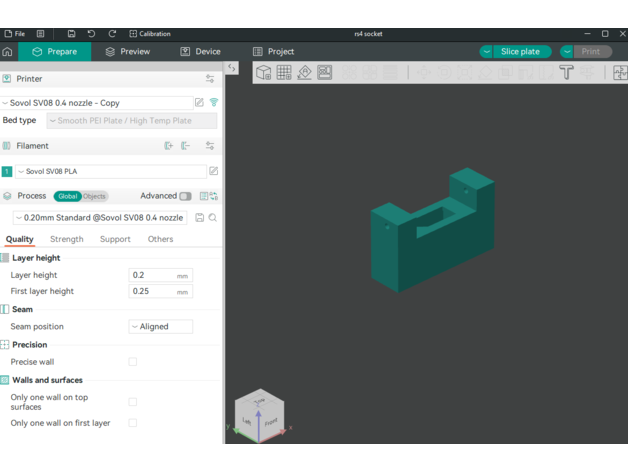Click the Add plate grid icon

tap(284, 72)
